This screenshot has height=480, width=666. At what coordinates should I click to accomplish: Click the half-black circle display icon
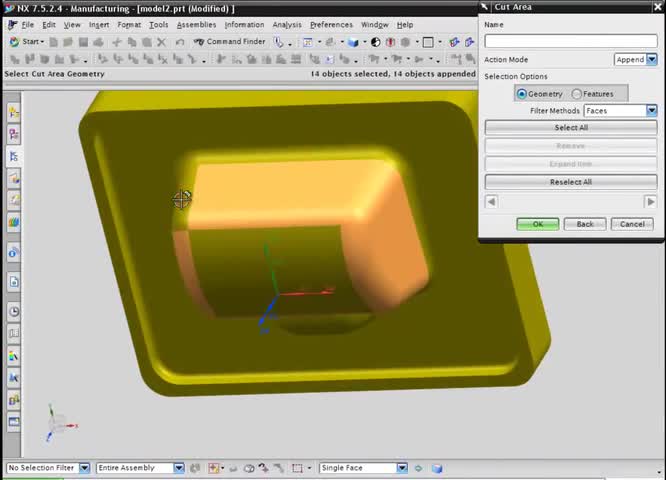click(375, 42)
